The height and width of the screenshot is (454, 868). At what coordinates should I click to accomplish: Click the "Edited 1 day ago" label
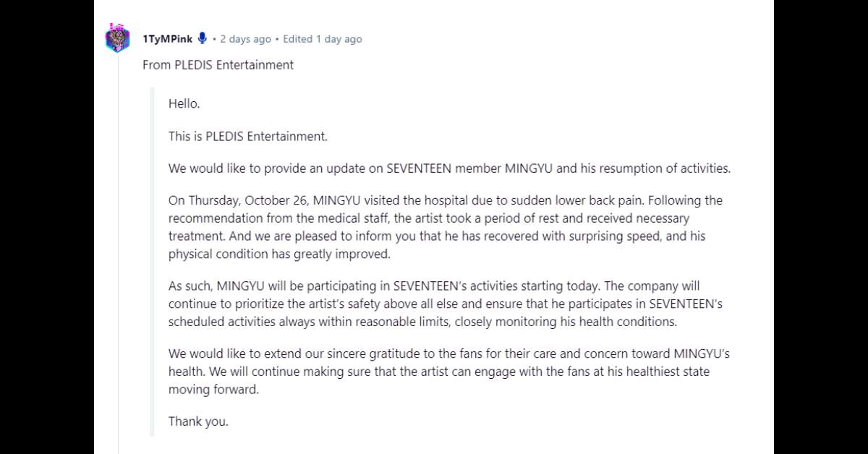tap(323, 39)
